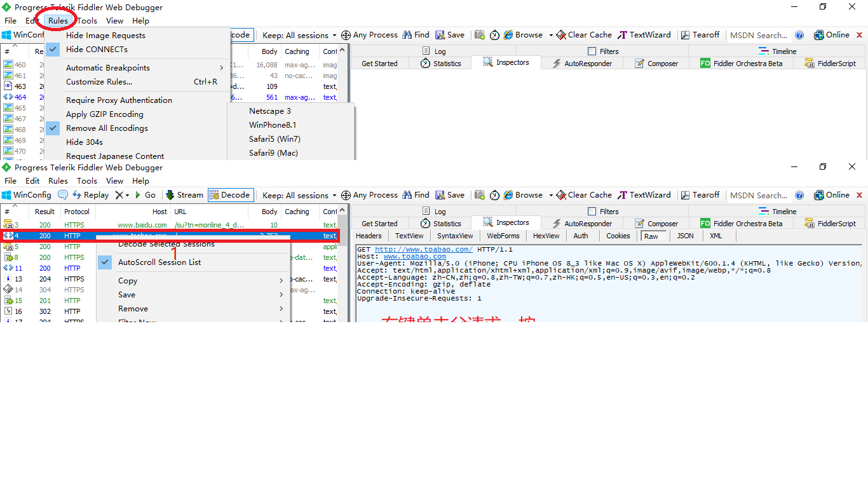Click Replay in the lower Fiddler toolbar
Image resolution: width=868 pixels, height=488 pixels.
[91, 195]
